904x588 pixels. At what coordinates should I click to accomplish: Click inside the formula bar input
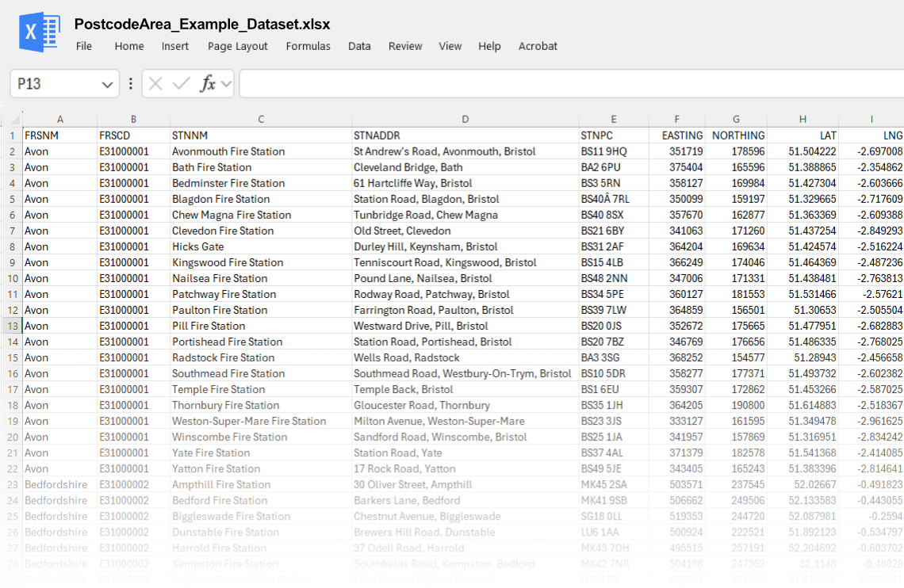coord(571,83)
